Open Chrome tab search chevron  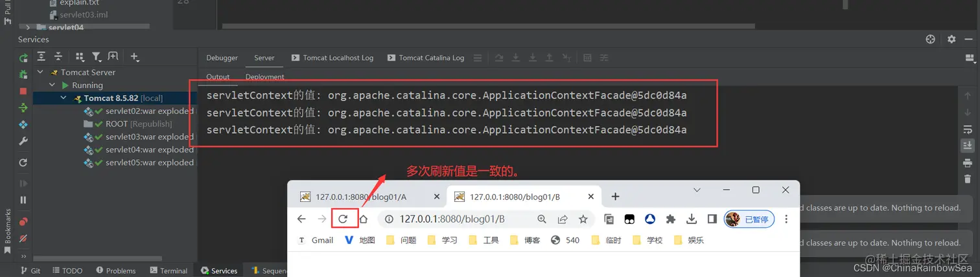pyautogui.click(x=697, y=190)
